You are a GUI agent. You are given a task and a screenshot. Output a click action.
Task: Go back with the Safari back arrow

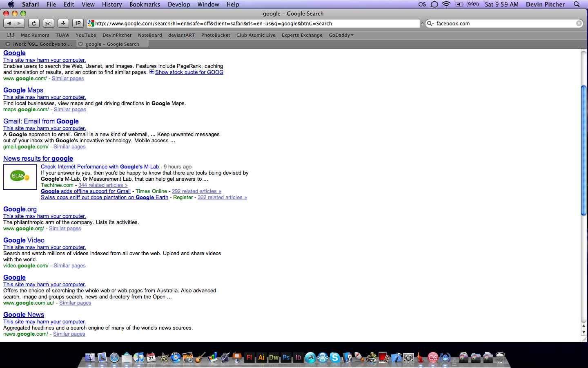click(9, 23)
